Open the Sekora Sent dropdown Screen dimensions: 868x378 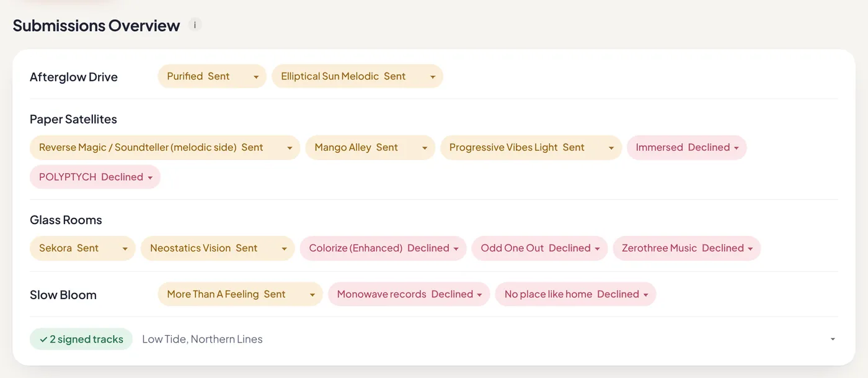82,248
